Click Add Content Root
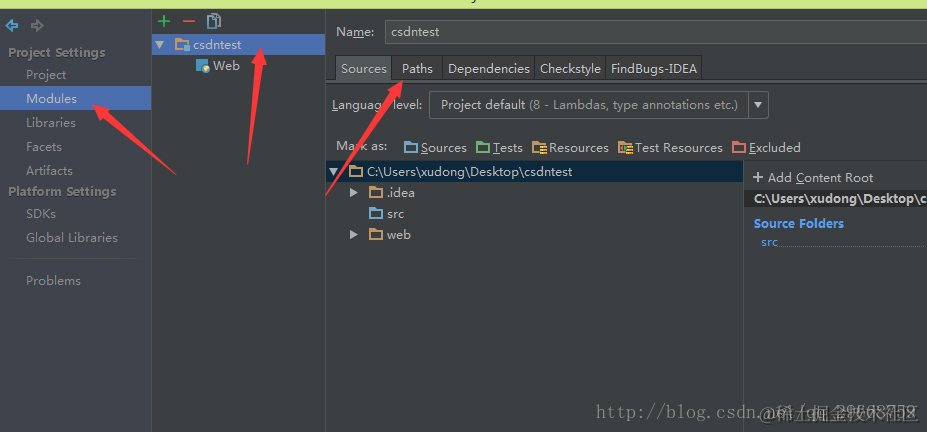The width and height of the screenshot is (927, 432). [813, 177]
